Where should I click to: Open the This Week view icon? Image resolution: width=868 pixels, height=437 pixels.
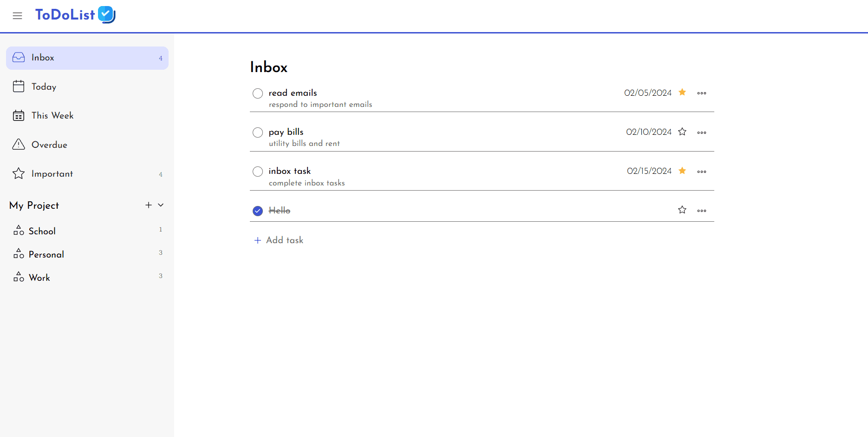pos(18,115)
